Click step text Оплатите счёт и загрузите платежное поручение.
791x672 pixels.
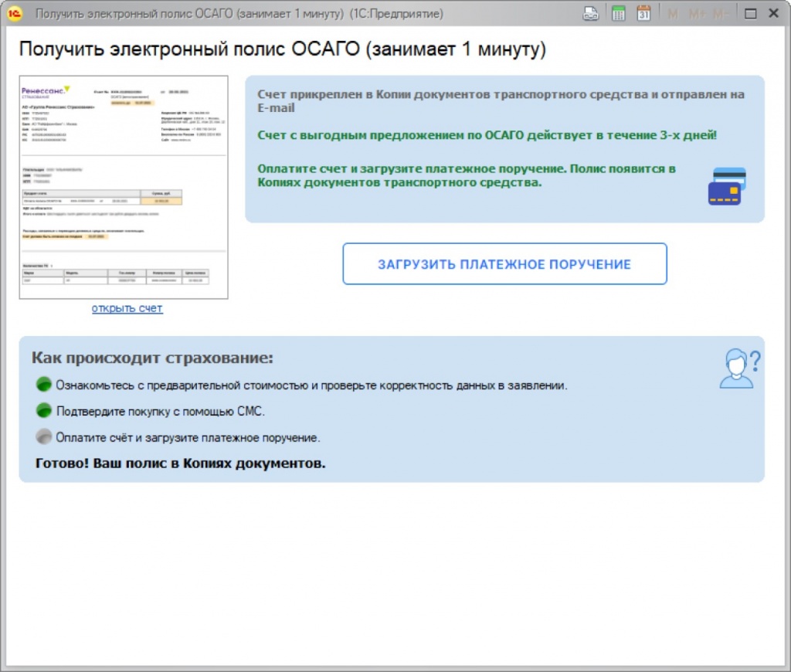[x=188, y=437]
